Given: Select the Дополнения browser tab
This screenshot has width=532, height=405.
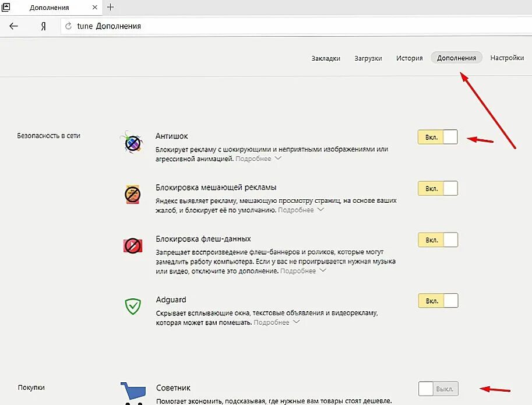Looking at the screenshot, I should click(51, 7).
